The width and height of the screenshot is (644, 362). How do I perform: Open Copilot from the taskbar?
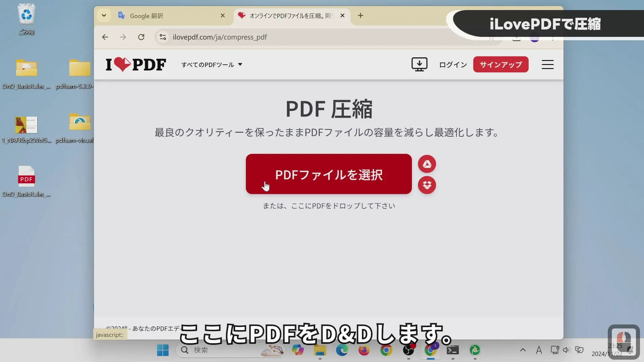(298, 351)
